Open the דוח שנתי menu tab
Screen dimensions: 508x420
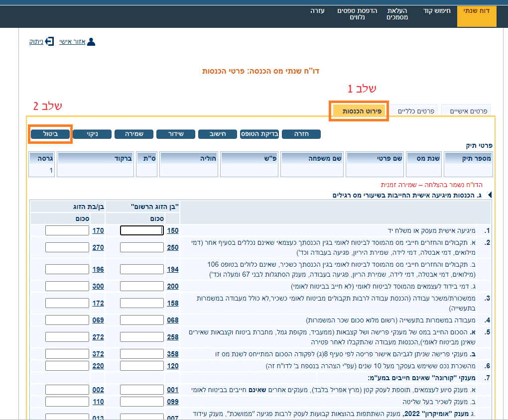(x=477, y=14)
